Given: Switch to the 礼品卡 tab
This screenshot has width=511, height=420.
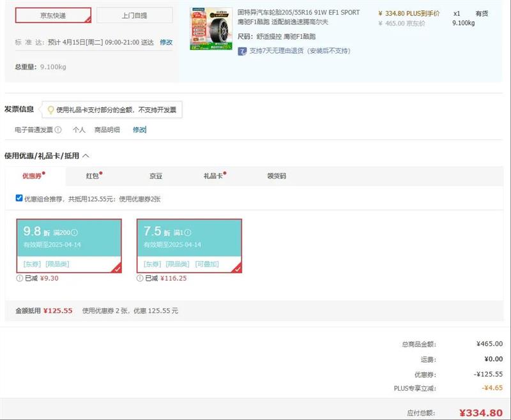Looking at the screenshot, I should click(213, 176).
